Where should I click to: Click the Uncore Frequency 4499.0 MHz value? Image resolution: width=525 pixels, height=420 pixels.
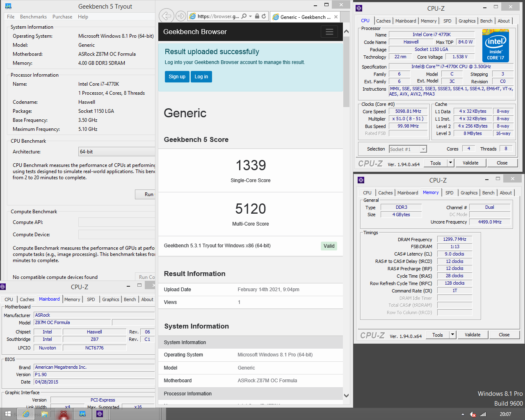490,222
